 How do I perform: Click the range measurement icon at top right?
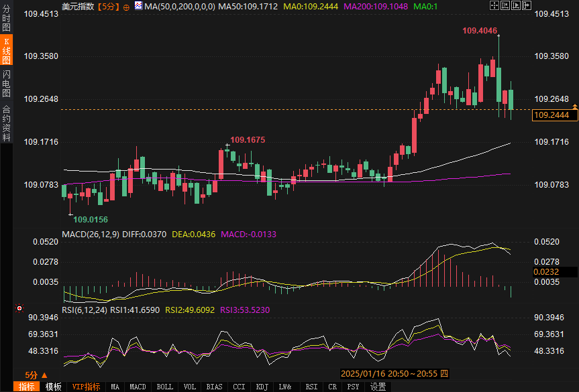505,5
